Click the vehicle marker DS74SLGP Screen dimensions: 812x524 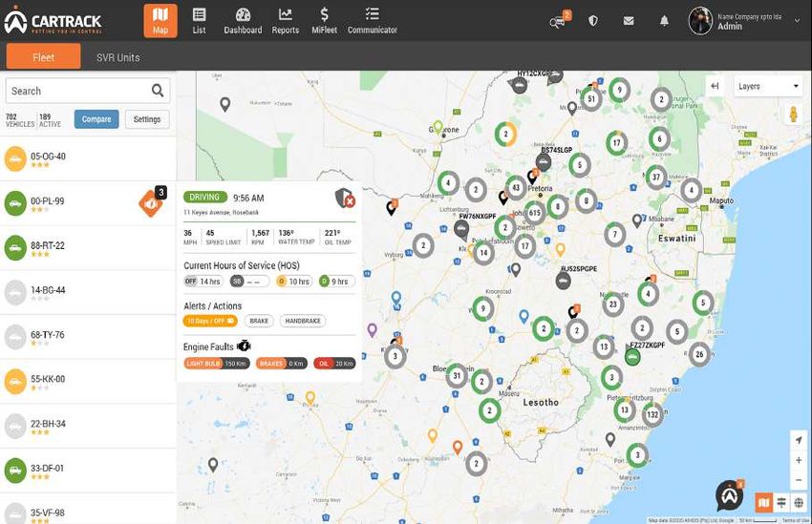pyautogui.click(x=544, y=162)
